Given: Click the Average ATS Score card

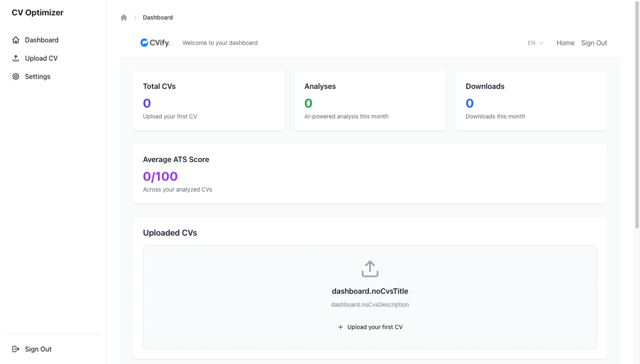Looking at the screenshot, I should pyautogui.click(x=370, y=173).
